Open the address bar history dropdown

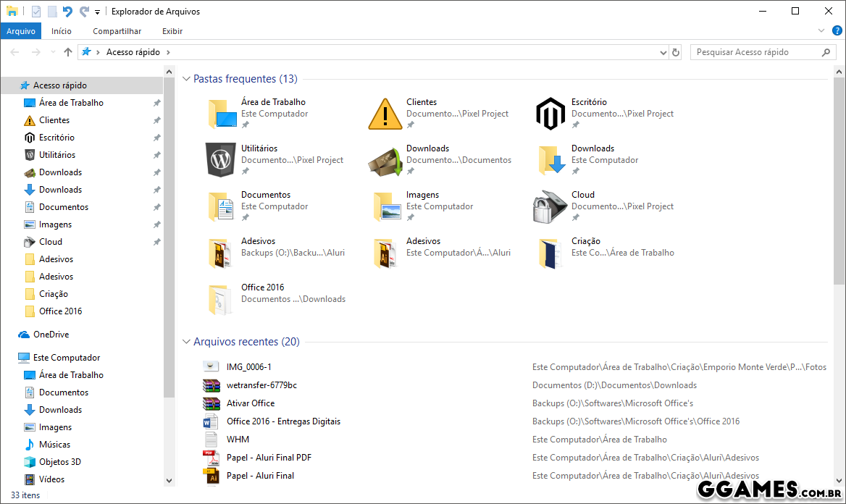pos(663,52)
